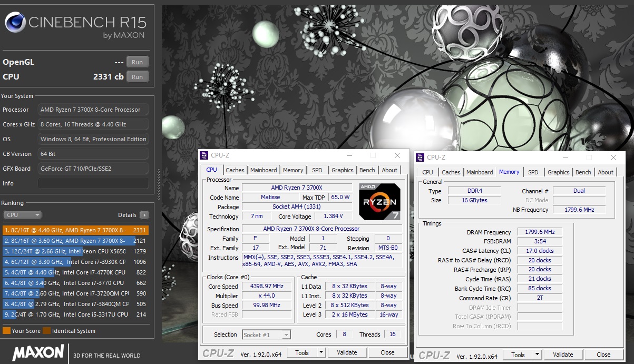634x364 pixels.
Task: Select ranking row 1 Ryzen 7 3700X 4.40 GHz
Action: click(x=75, y=230)
